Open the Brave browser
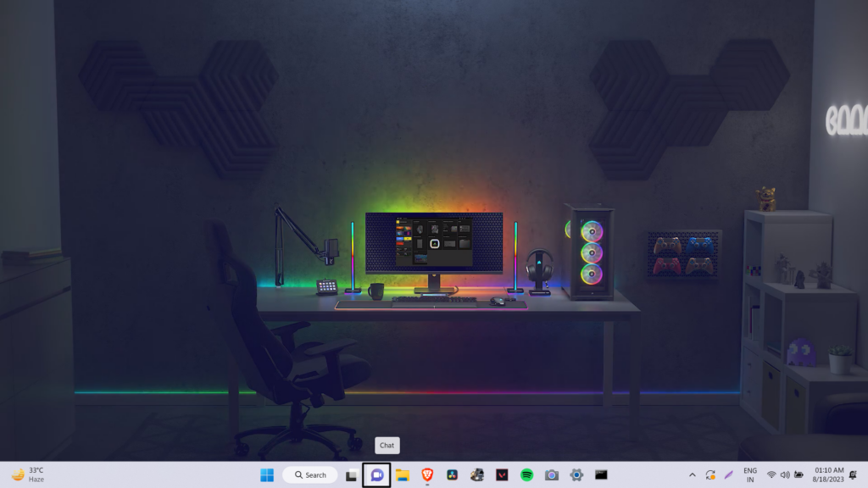868x488 pixels. point(427,475)
